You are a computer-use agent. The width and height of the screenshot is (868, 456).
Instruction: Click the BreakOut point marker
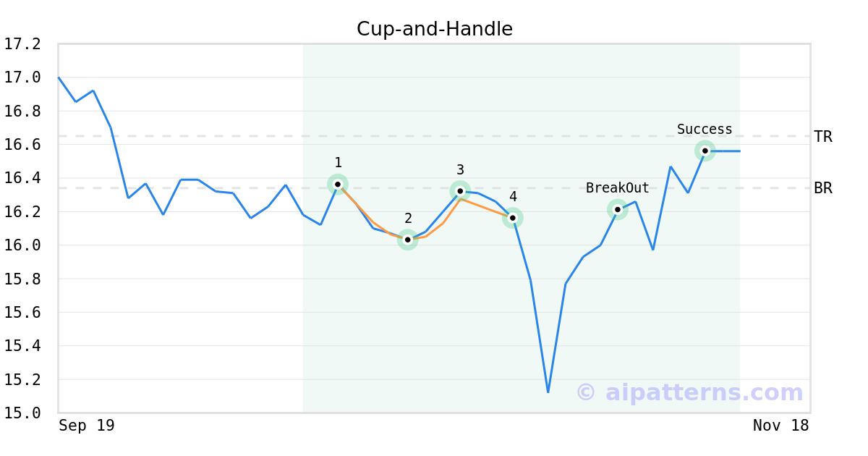618,210
